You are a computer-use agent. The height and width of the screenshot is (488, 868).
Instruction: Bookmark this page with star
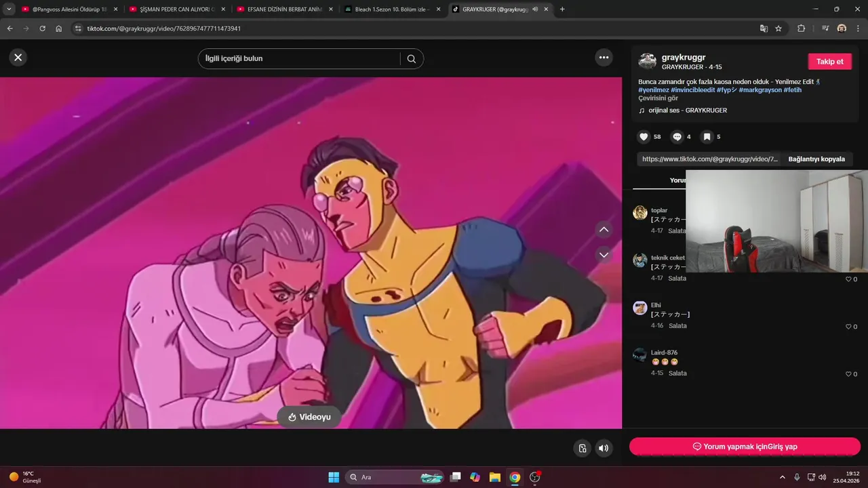tap(778, 28)
